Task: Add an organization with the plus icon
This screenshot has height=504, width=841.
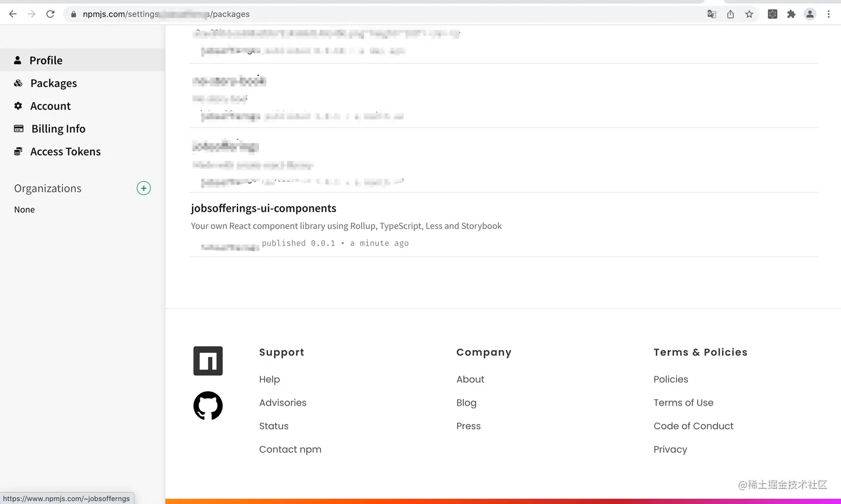Action: [144, 188]
